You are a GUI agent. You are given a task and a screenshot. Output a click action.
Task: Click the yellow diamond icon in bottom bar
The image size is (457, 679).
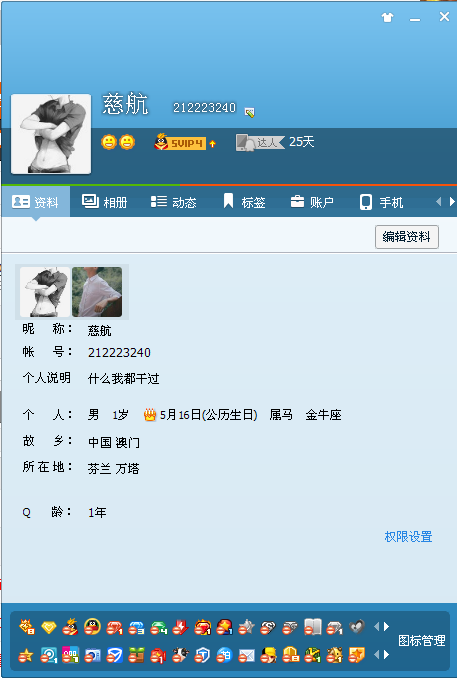click(49, 627)
